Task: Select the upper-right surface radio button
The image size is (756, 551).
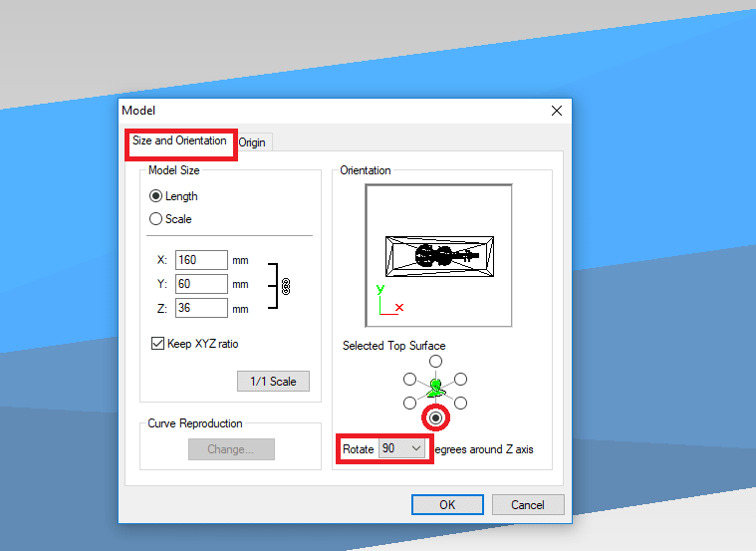Action: point(461,380)
